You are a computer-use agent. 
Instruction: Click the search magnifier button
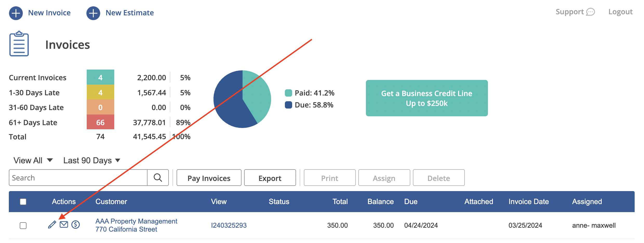point(158,178)
